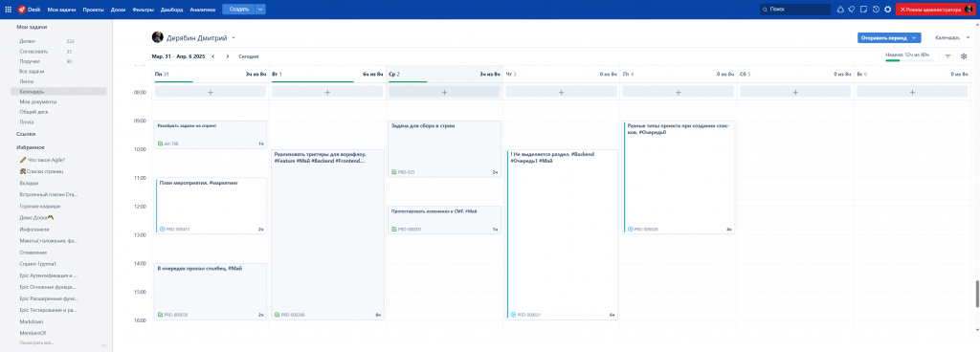Open Календарь in left sidebar
The height and width of the screenshot is (352, 980).
[x=58, y=91]
